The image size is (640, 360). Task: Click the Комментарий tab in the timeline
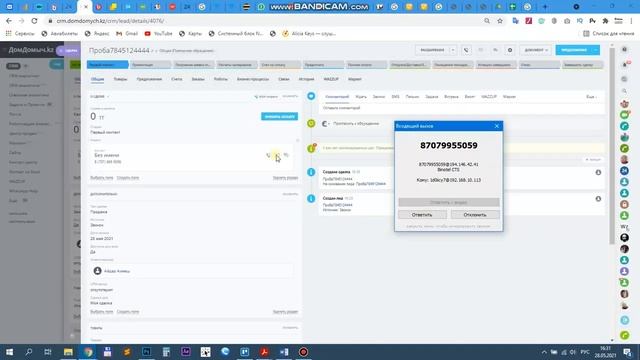coord(337,97)
